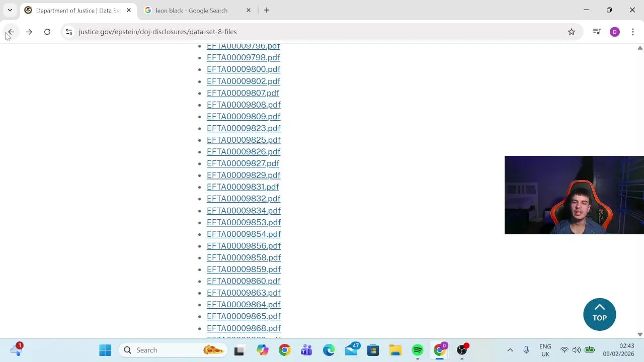The width and height of the screenshot is (644, 362).
Task: Click the TOP back-to-top button
Action: click(599, 314)
